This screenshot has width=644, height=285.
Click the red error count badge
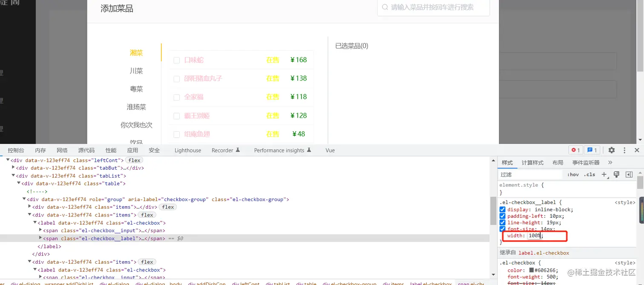[575, 150]
